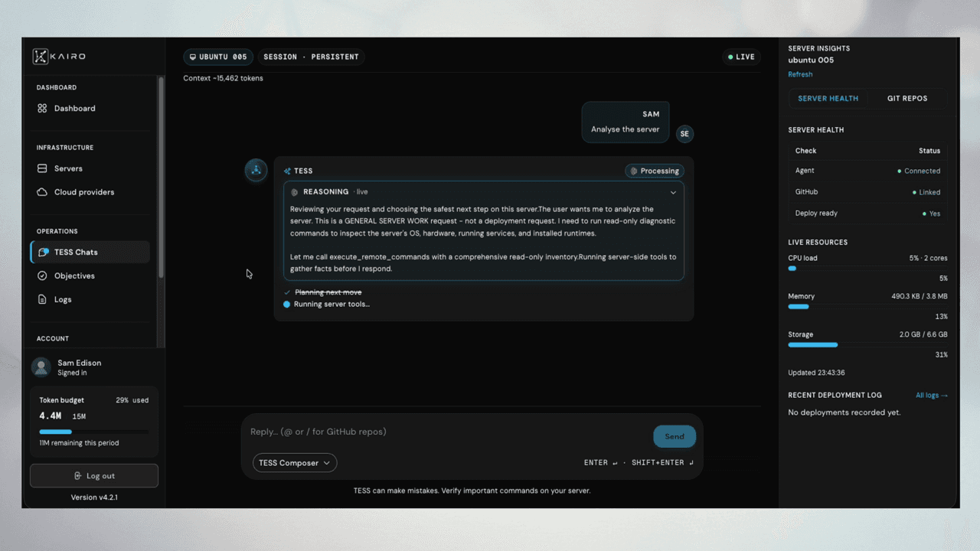The width and height of the screenshot is (980, 551).
Task: Click the Log out button
Action: click(94, 476)
